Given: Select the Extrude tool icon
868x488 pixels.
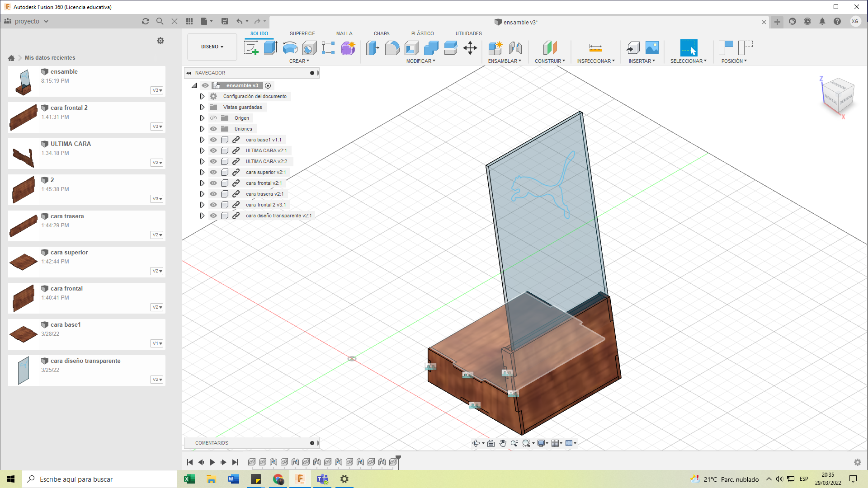Looking at the screenshot, I should 270,48.
